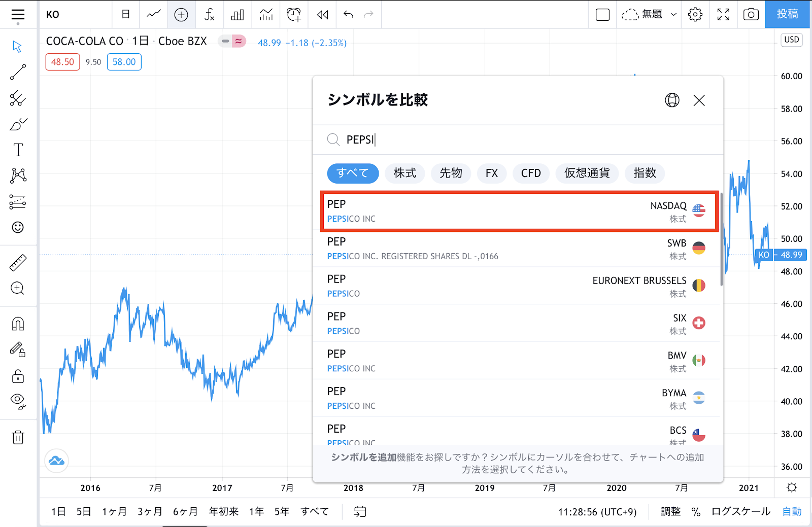812x527 pixels.
Task: Activate the zoom in tool
Action: (18, 289)
